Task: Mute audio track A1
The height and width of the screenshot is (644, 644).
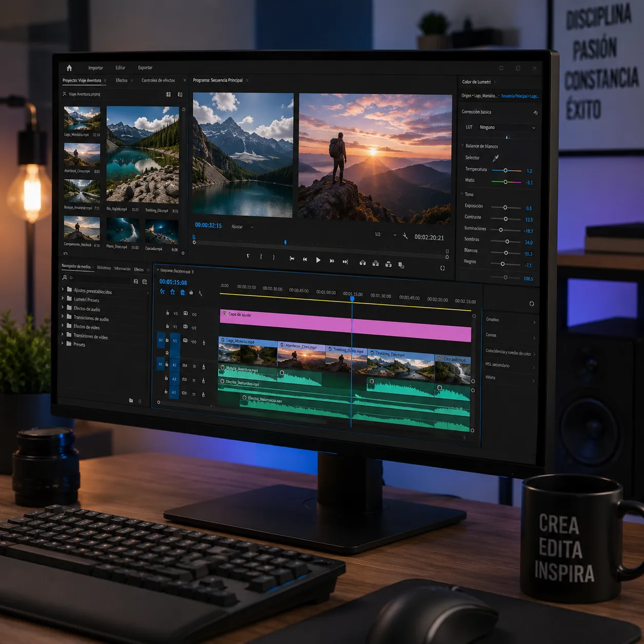Action: (185, 366)
